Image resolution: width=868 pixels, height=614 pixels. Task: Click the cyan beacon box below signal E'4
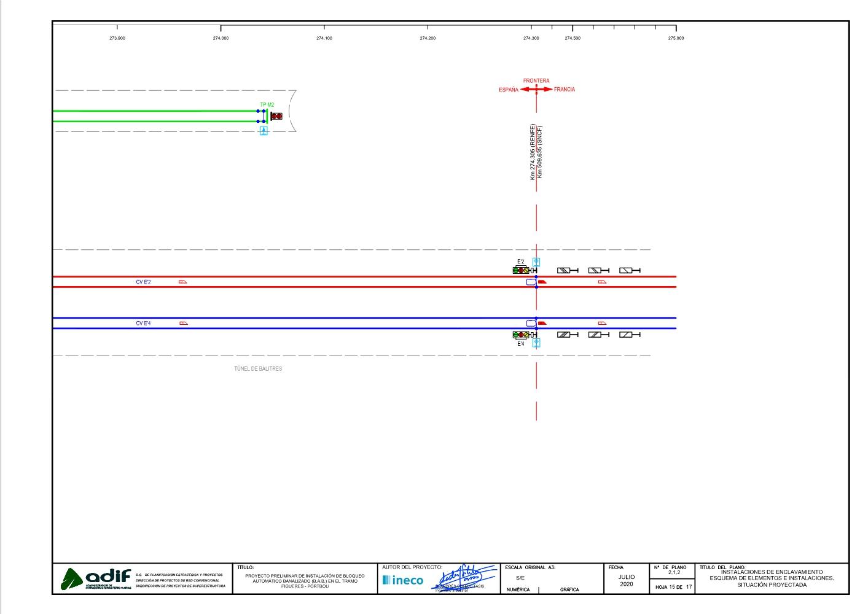536,343
